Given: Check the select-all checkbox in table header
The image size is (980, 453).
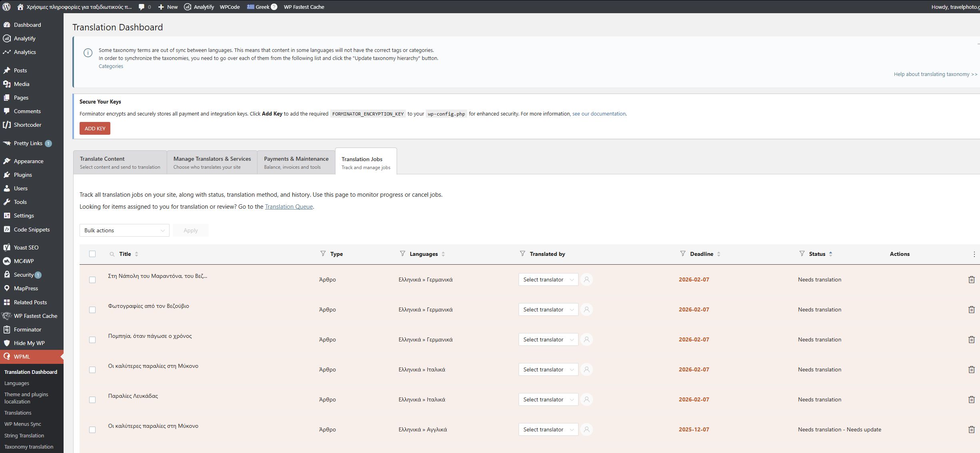Looking at the screenshot, I should [92, 254].
